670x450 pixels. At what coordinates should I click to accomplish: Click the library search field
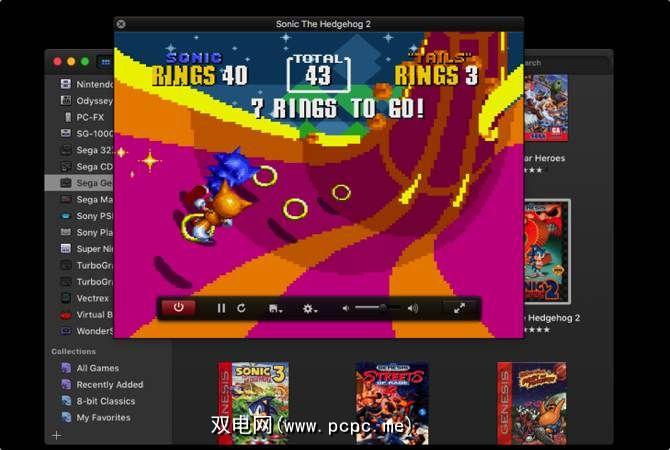point(565,63)
